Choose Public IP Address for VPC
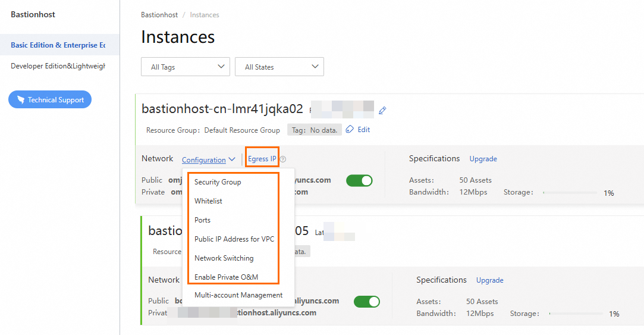This screenshot has width=644, height=335. tap(234, 239)
